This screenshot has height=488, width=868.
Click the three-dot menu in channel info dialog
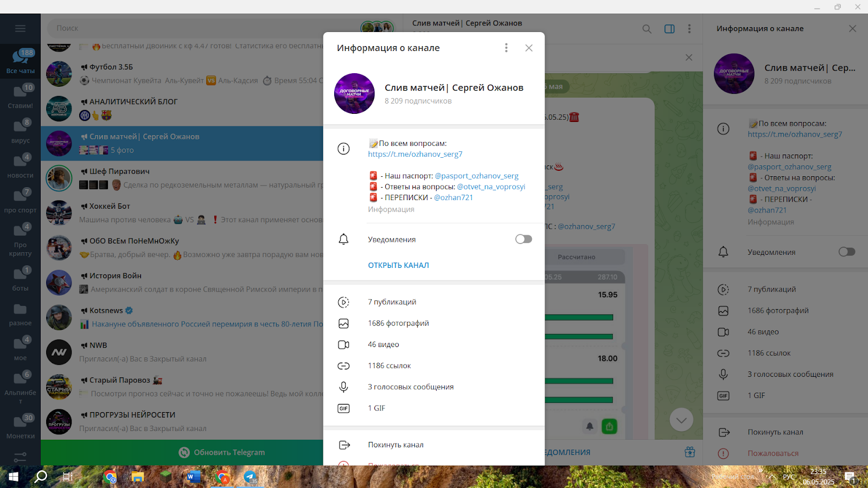(x=506, y=48)
